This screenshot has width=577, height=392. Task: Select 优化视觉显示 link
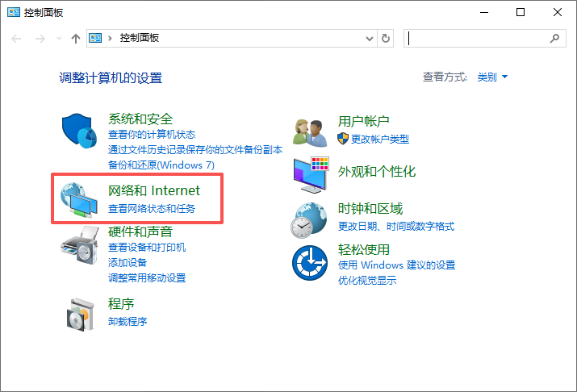[367, 280]
